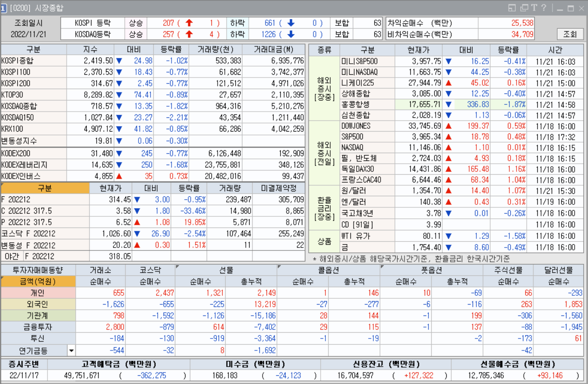Click the 심천종합 row label
The height and width of the screenshot is (384, 588).
click(x=367, y=115)
